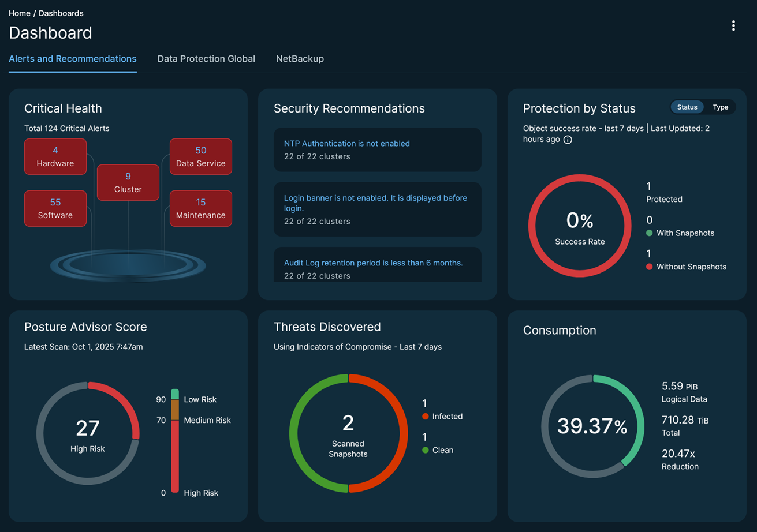Viewport: 757px width, 532px height.
Task: Open the Data Service alerts tile
Action: tap(200, 156)
